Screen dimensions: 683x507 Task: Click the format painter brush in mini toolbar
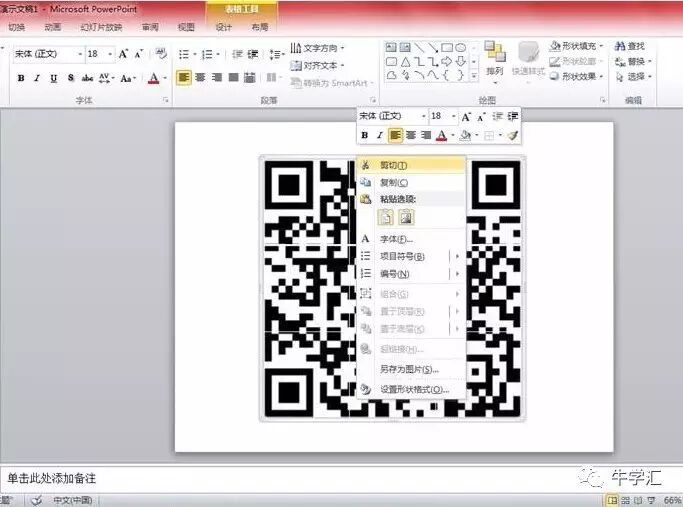coord(513,135)
